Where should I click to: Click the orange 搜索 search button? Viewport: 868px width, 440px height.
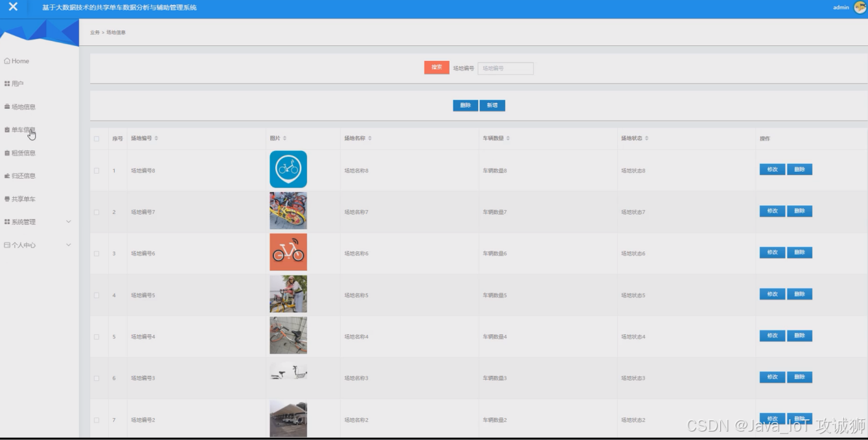[x=437, y=67]
